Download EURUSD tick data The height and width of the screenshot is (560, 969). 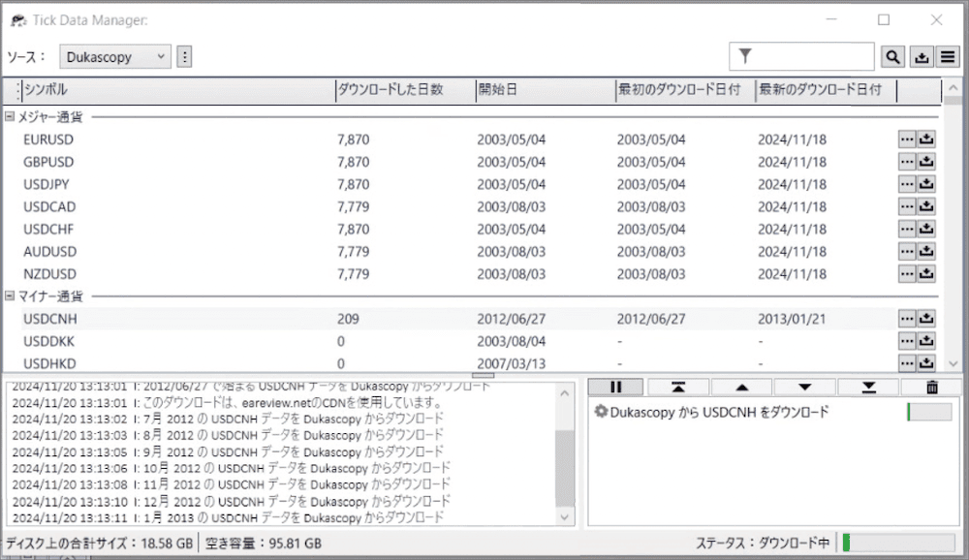click(925, 140)
